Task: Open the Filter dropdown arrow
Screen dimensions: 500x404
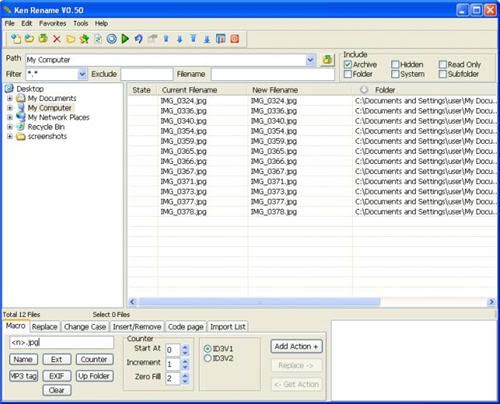Action: coord(82,74)
